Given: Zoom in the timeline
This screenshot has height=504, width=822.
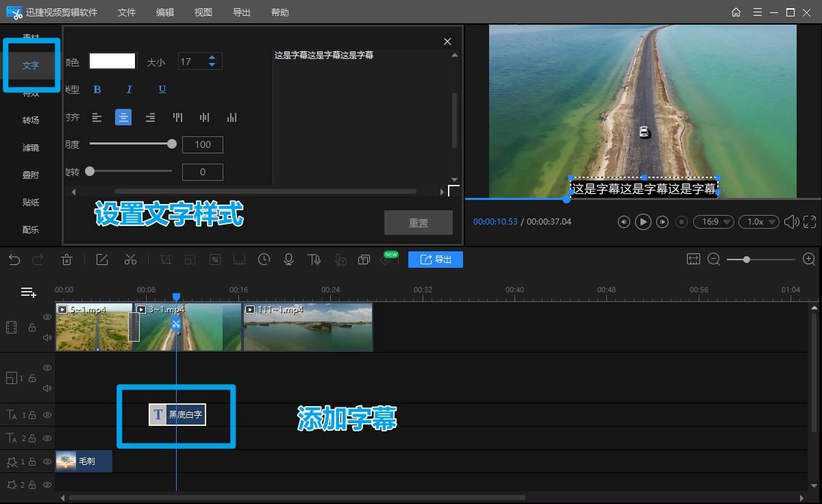Looking at the screenshot, I should point(809,260).
